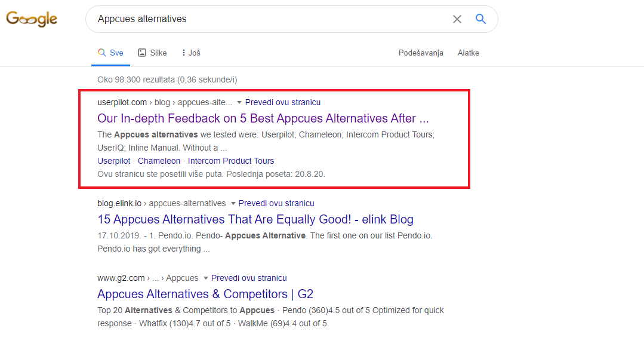Click the Chameleon sitelink
This screenshot has width=644, height=340.
(x=159, y=161)
